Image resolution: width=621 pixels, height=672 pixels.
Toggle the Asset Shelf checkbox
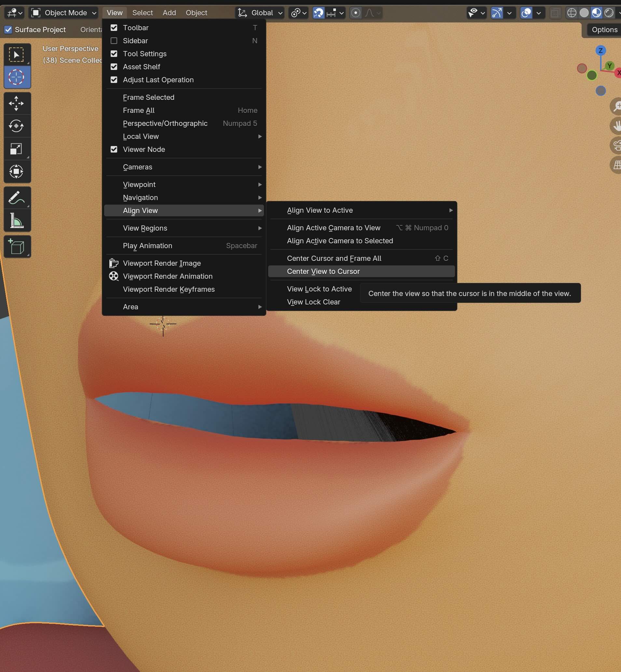pos(114,67)
